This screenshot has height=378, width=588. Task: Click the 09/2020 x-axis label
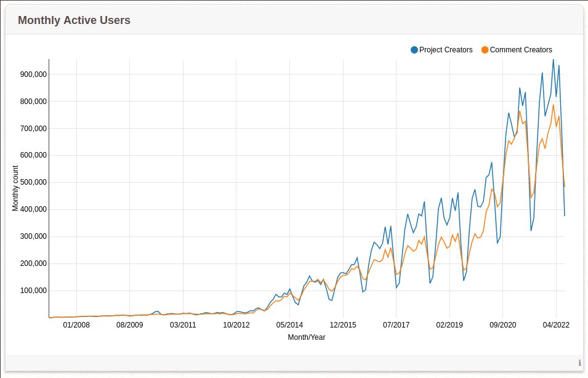502,325
